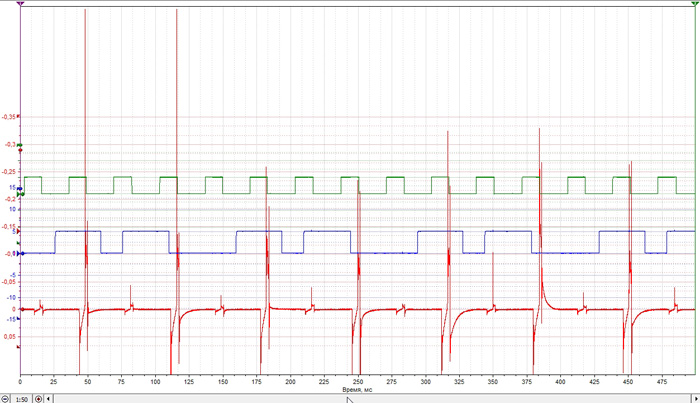Click the 0,05 axis label

point(9,336)
